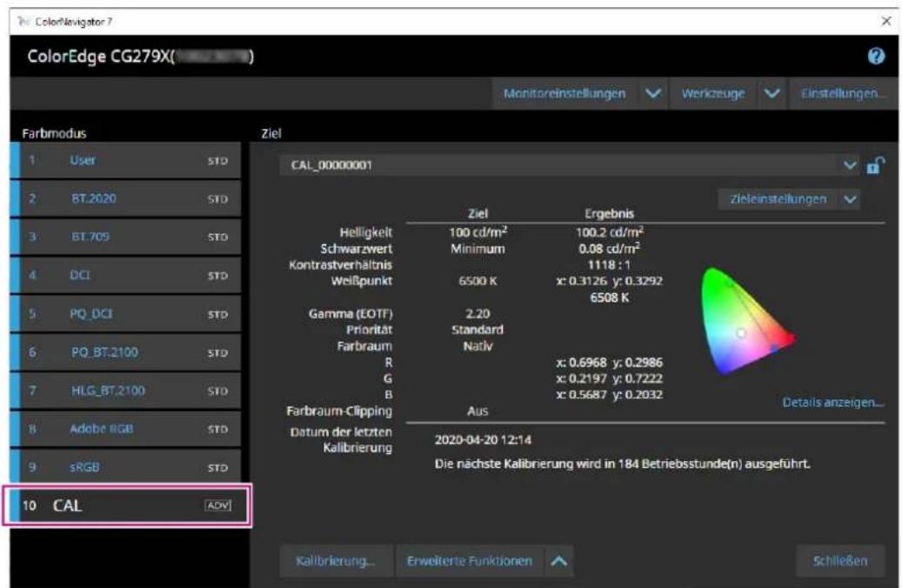
Task: Select color mode 2 BT.2020
Action: tap(125, 198)
